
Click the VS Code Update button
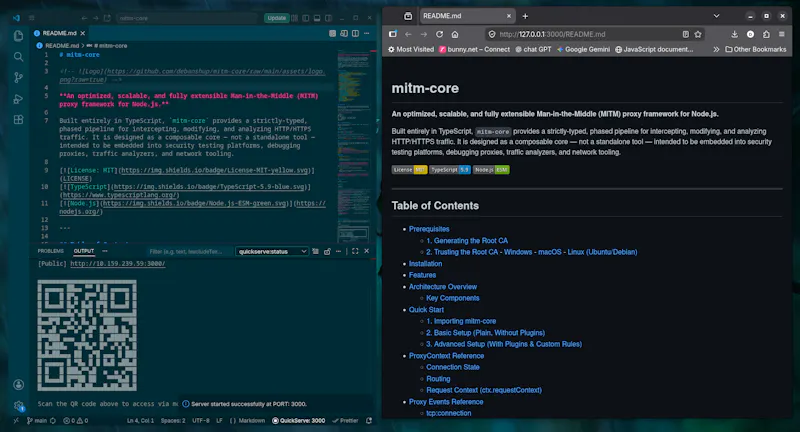[x=277, y=18]
